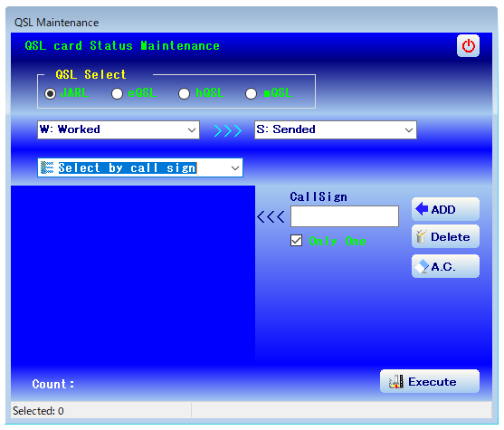Click the Delete button label

[450, 237]
